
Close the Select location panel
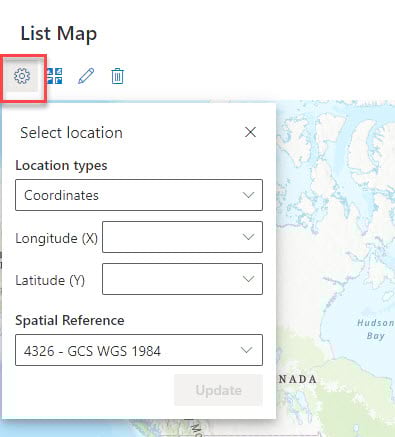[250, 132]
